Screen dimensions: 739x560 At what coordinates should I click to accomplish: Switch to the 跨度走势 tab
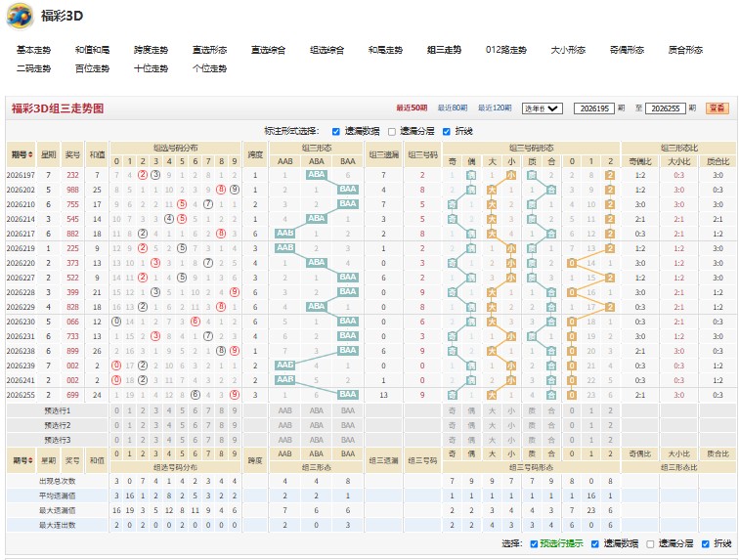click(151, 50)
